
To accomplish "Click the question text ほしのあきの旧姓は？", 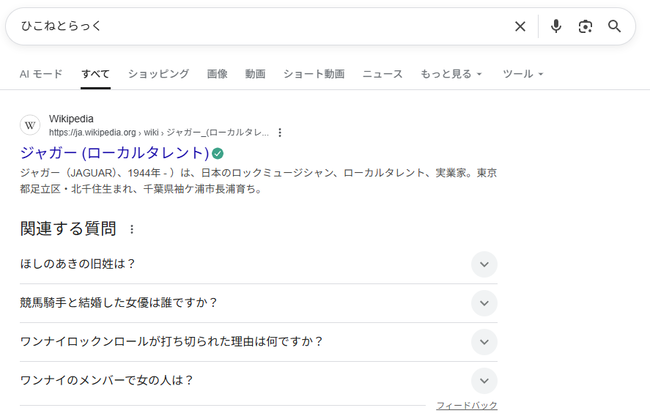I will pos(78,264).
